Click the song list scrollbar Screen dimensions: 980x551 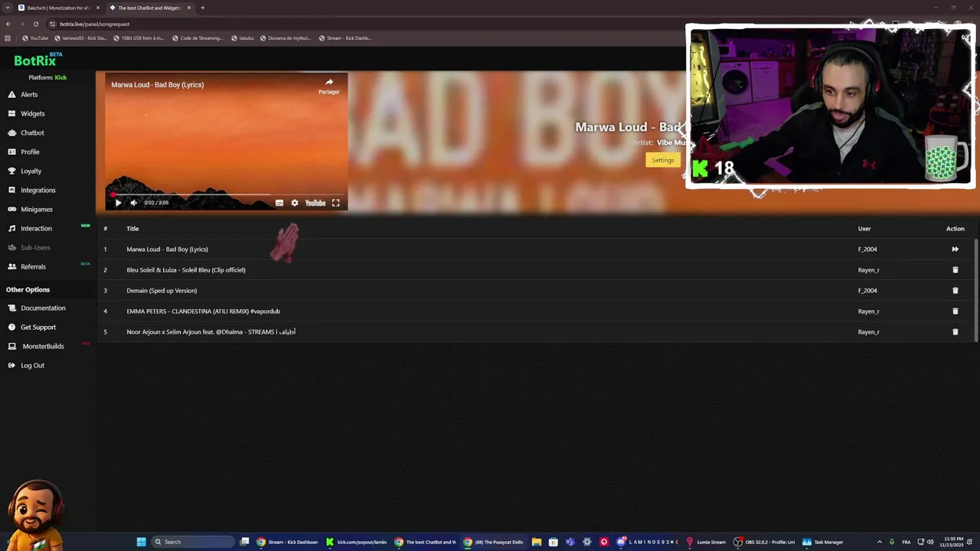pyautogui.click(x=976, y=291)
